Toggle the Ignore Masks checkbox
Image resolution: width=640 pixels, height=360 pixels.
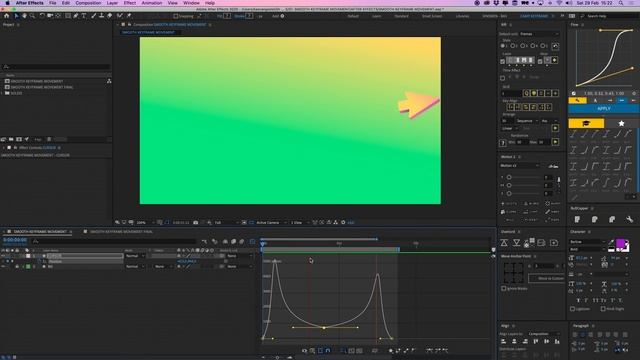pyautogui.click(x=503, y=289)
